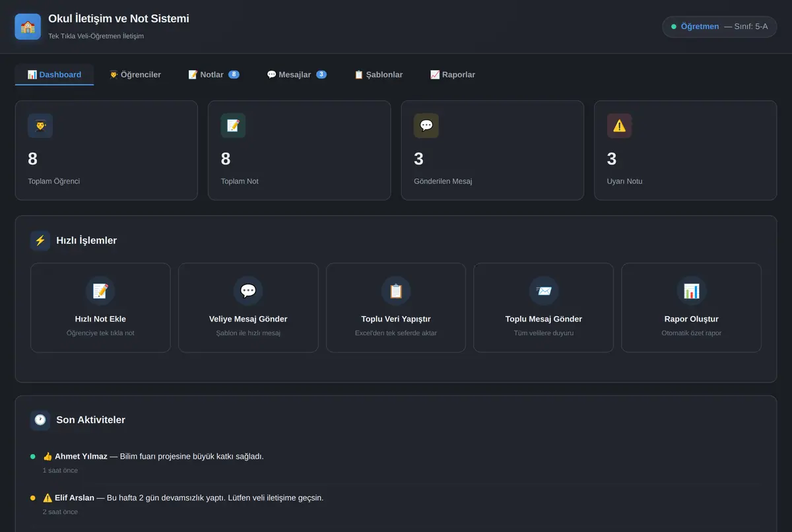Click the "Tek Tıkla Veli-Öğretmen İletişim" subtitle
Screen dimensions: 792x532
96,36
